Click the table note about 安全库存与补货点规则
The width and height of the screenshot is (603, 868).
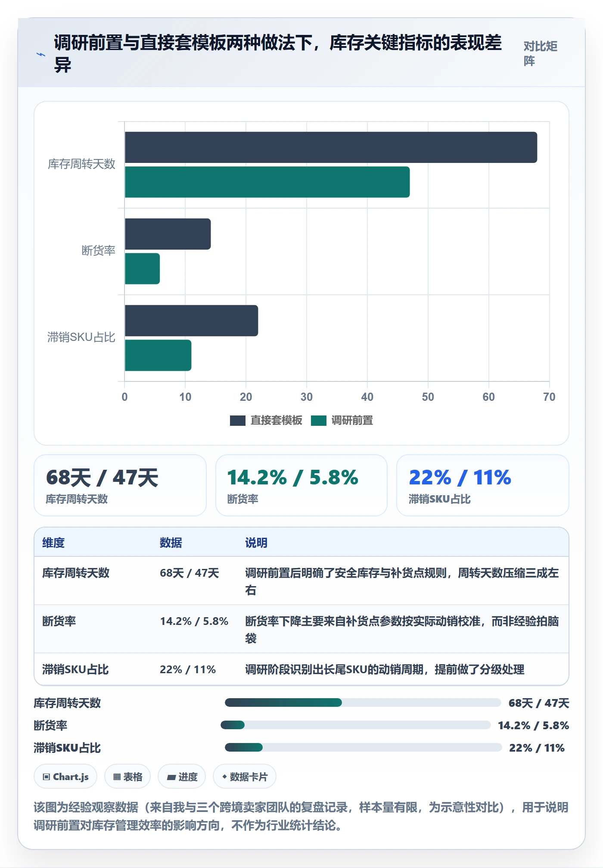(402, 581)
